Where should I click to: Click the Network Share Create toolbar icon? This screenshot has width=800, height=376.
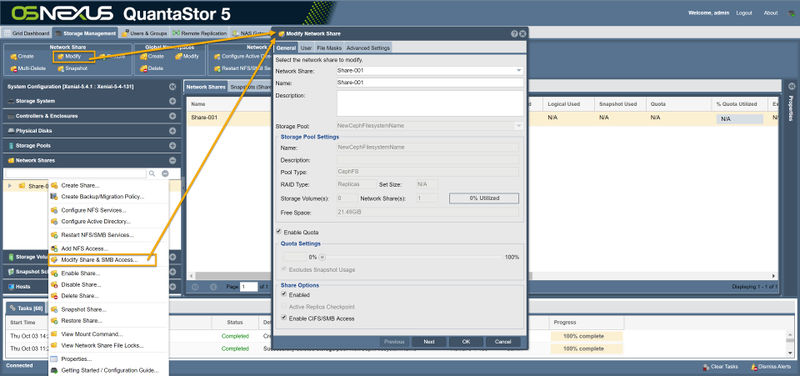click(x=13, y=57)
